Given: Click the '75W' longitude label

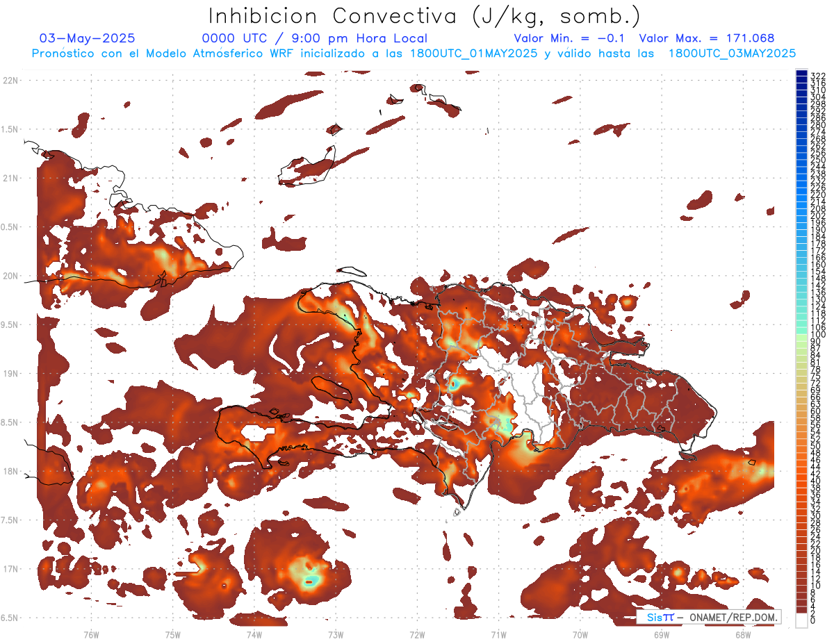Looking at the screenshot, I should [x=173, y=634].
